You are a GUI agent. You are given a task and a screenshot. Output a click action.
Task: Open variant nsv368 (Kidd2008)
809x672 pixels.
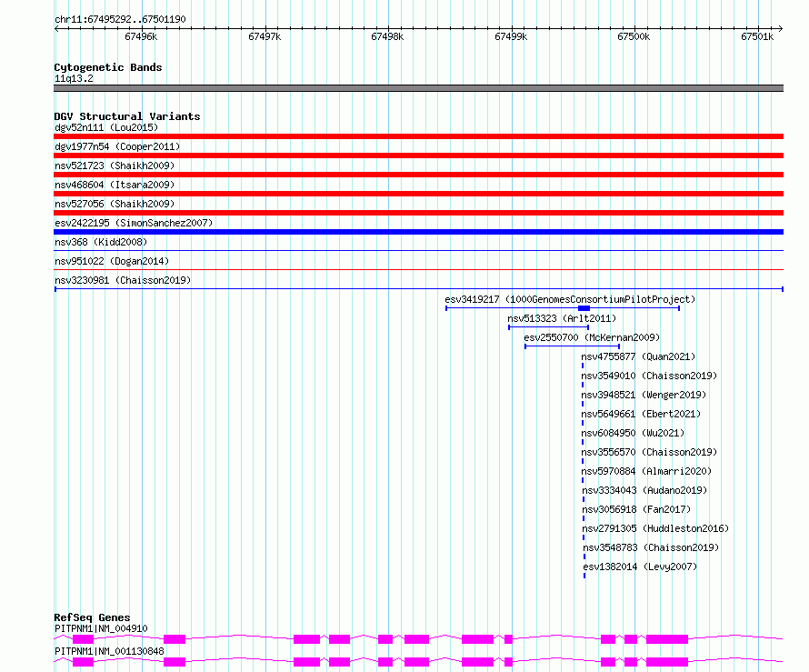pyautogui.click(x=101, y=242)
